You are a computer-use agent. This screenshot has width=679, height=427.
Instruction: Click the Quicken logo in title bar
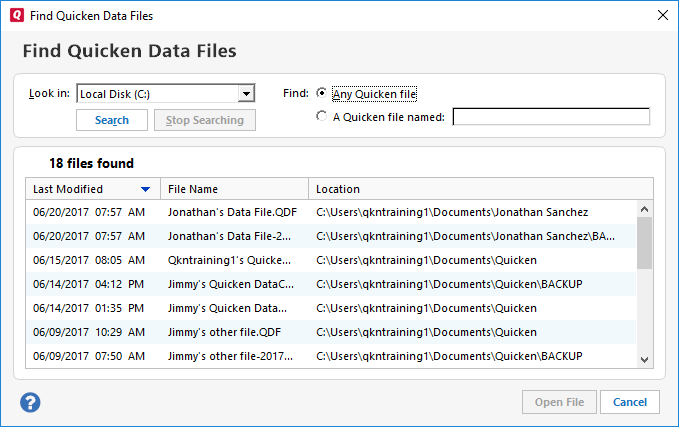(13, 16)
